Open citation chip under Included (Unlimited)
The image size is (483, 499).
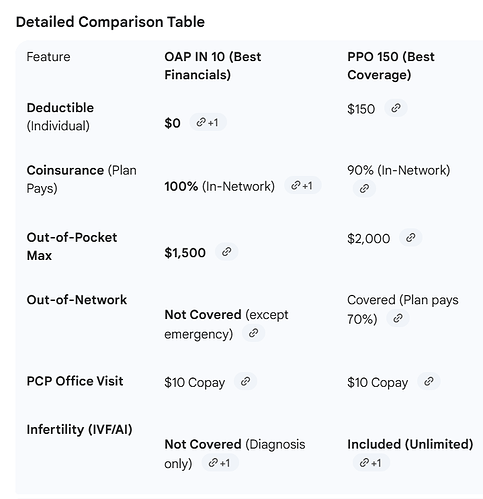coord(371,463)
